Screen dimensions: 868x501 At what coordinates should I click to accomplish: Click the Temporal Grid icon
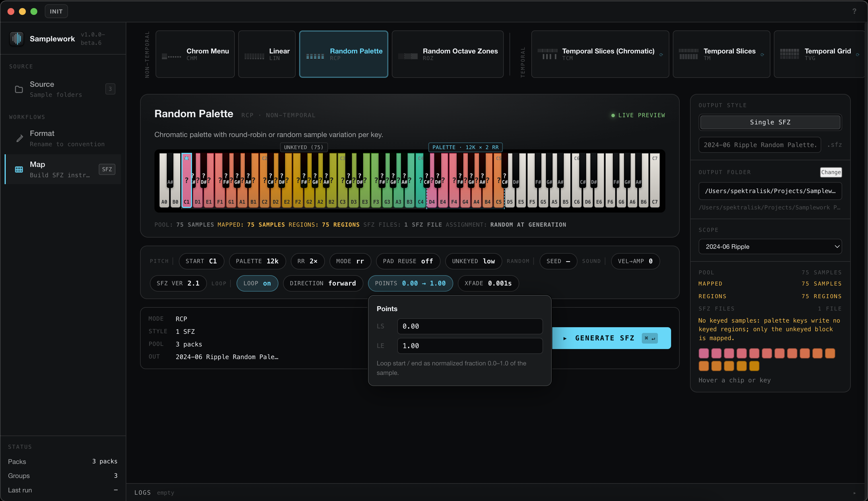790,54
